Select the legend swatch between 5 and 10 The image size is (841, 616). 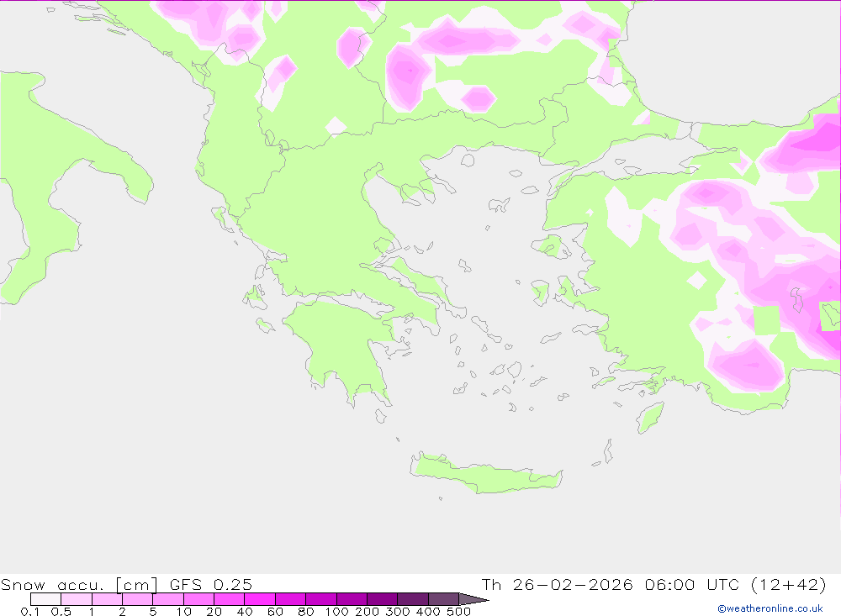(168, 599)
